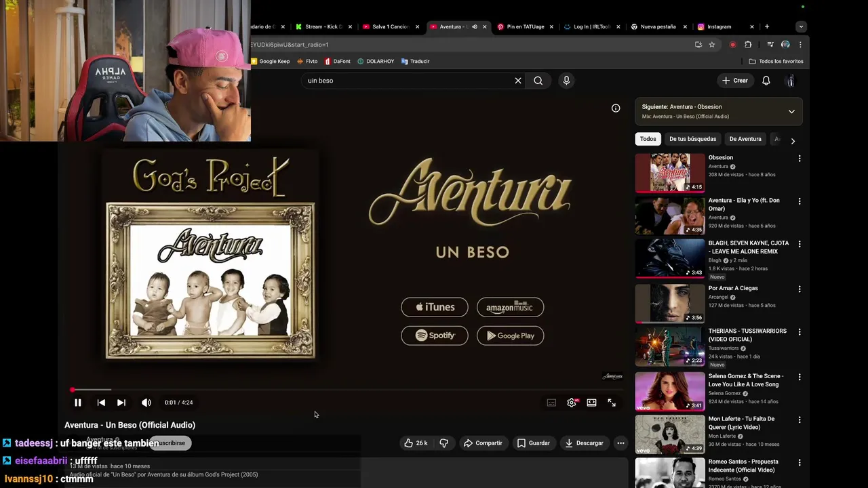Switch to theater mode
The image size is (868, 488).
tap(591, 403)
